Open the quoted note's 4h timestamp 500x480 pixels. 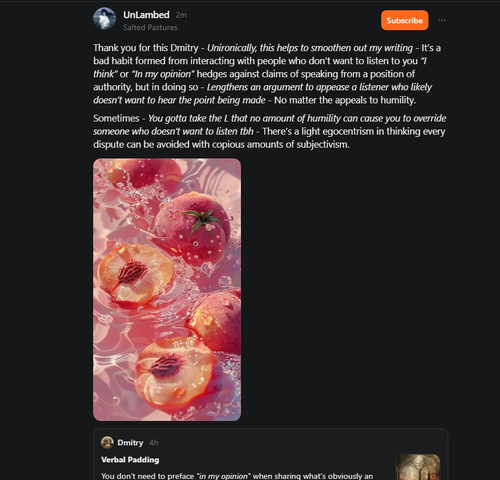click(154, 443)
